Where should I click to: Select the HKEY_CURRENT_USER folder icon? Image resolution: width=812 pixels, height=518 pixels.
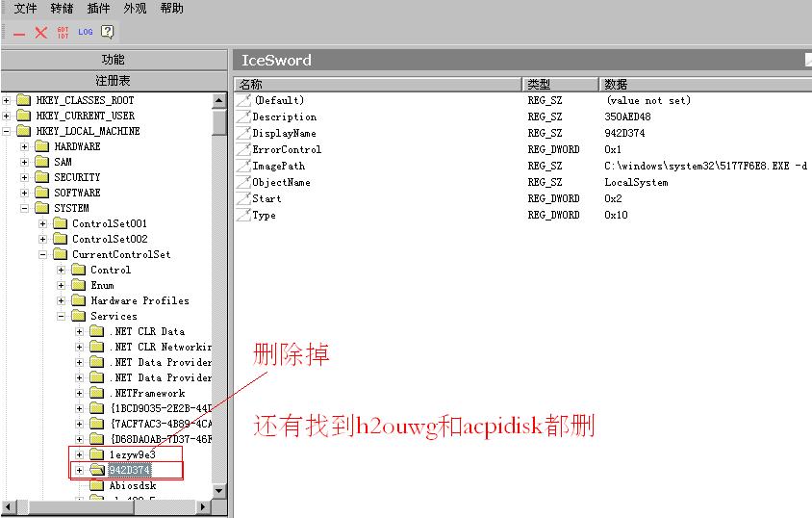[23, 116]
